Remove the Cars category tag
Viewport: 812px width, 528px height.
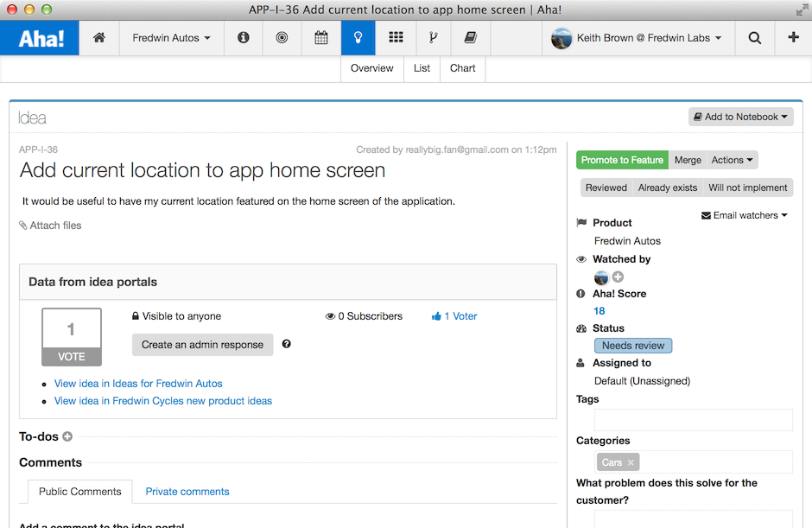coord(631,462)
